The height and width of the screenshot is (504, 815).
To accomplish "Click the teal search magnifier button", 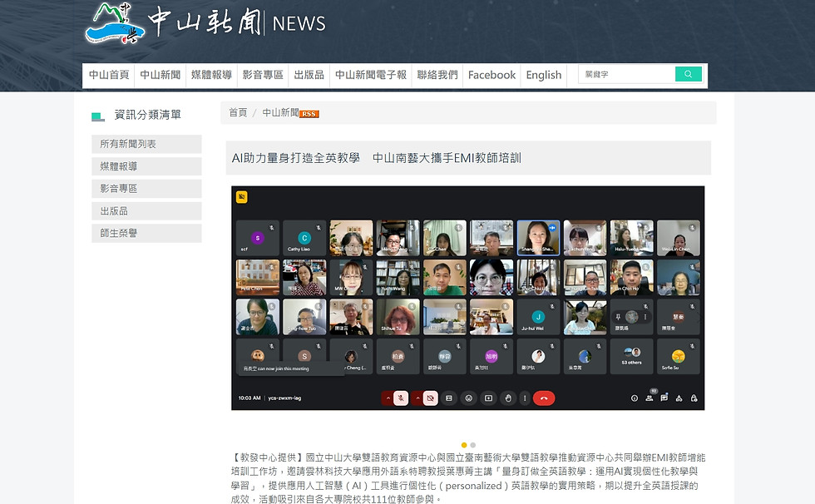I will coord(689,74).
